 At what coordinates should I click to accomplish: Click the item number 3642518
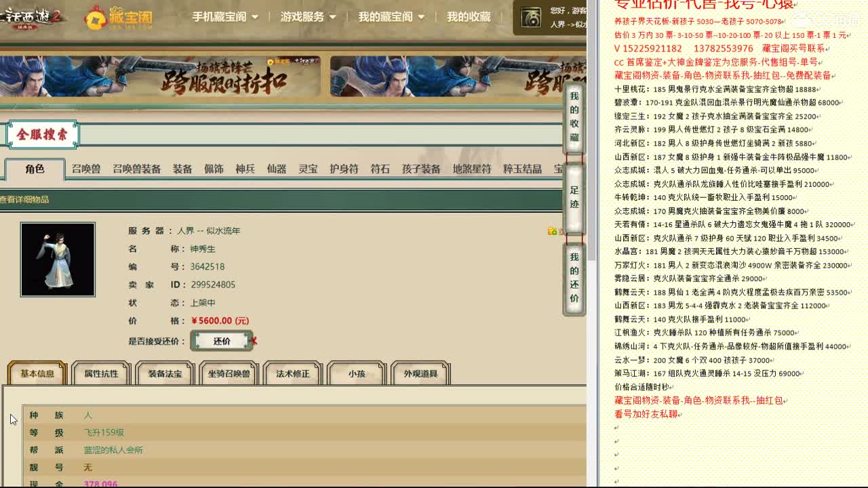point(207,266)
